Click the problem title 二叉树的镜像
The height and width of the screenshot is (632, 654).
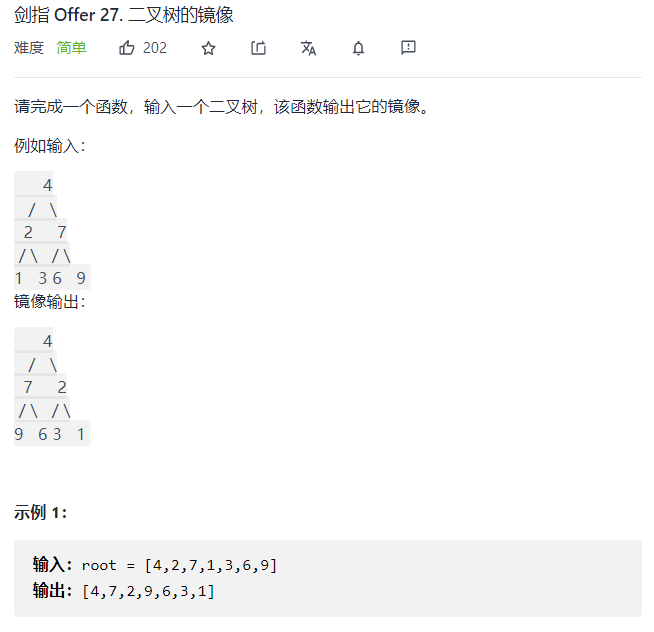tap(180, 15)
